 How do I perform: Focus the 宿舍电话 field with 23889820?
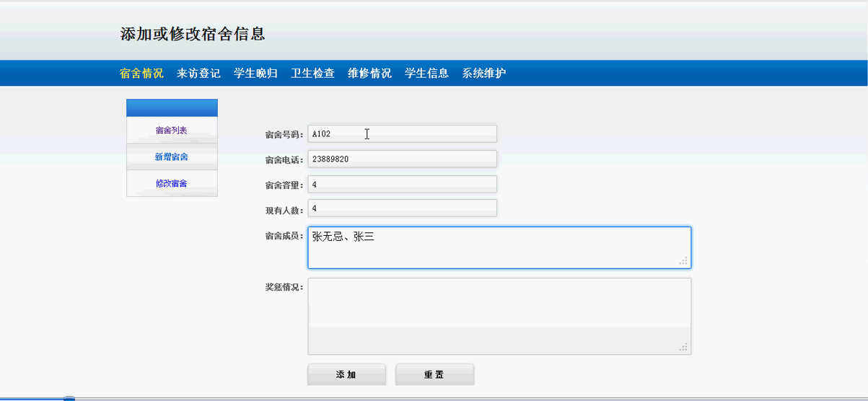pyautogui.click(x=402, y=159)
